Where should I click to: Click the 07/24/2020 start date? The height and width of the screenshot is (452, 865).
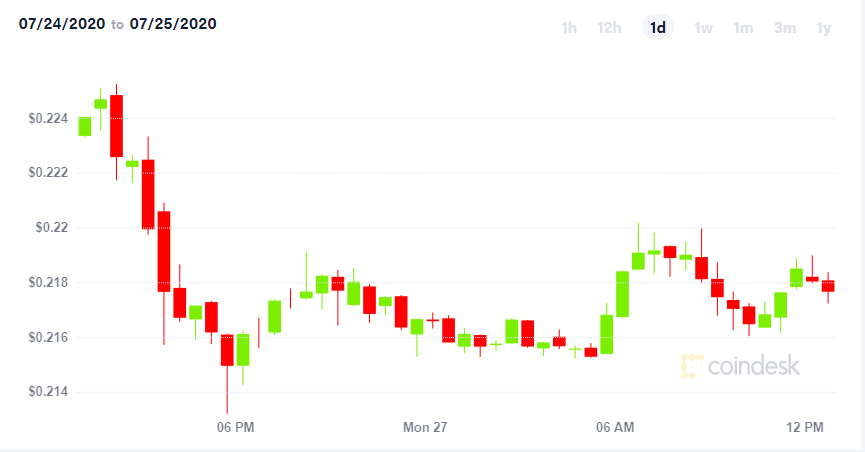tap(62, 24)
